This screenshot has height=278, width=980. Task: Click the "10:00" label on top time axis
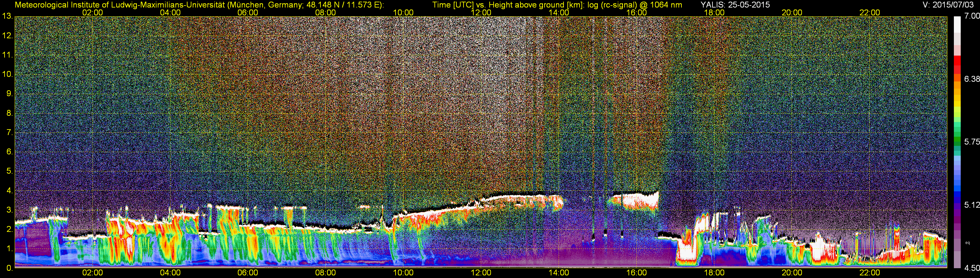pos(403,12)
